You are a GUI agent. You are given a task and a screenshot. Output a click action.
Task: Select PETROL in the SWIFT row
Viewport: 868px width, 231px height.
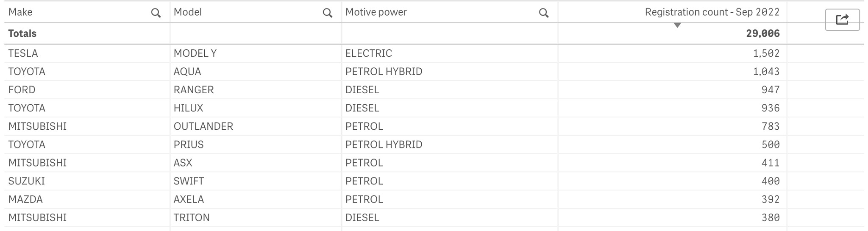pos(364,181)
